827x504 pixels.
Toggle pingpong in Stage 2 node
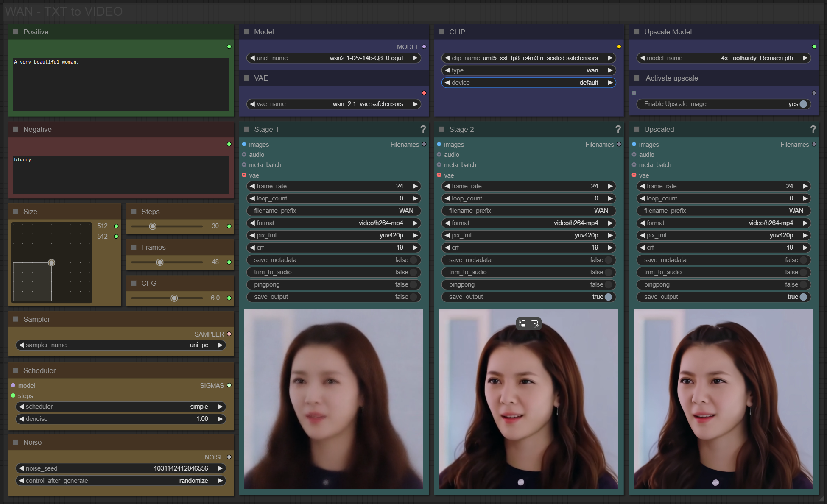click(x=608, y=284)
